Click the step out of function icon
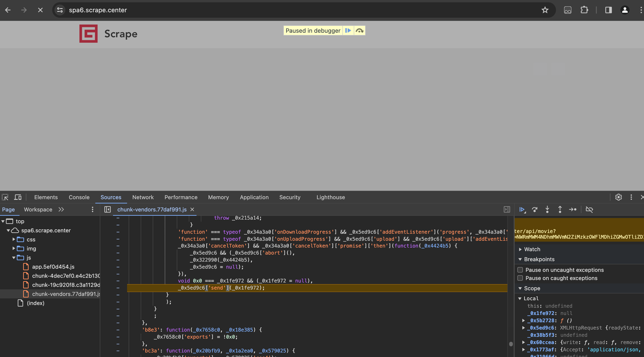Screen dimensions: 644x357 pos(560,210)
